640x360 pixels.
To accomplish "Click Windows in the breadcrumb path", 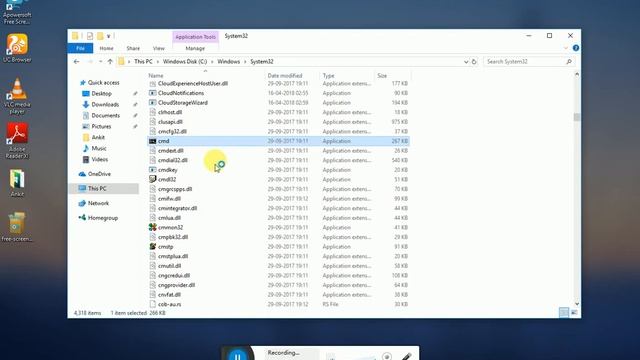I will click(x=229, y=62).
